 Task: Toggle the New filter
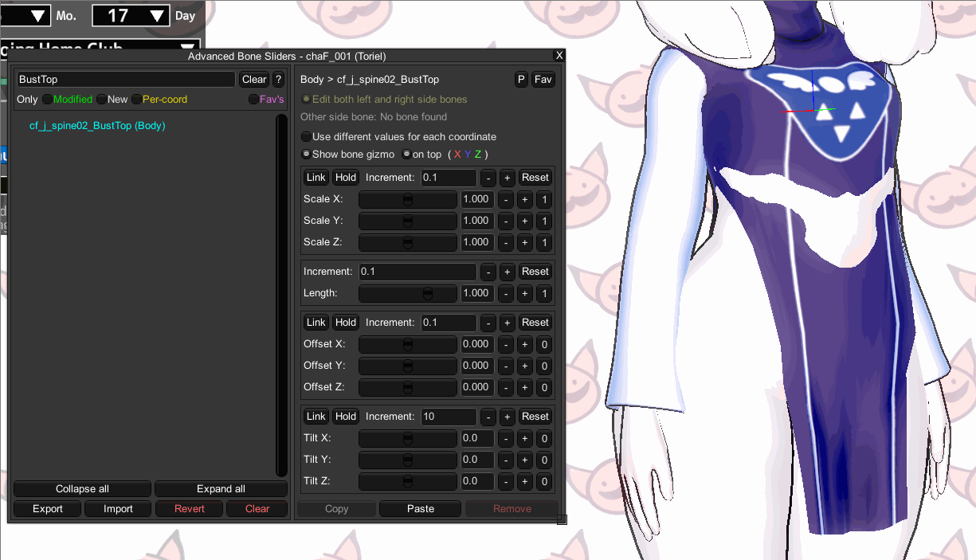click(x=112, y=100)
